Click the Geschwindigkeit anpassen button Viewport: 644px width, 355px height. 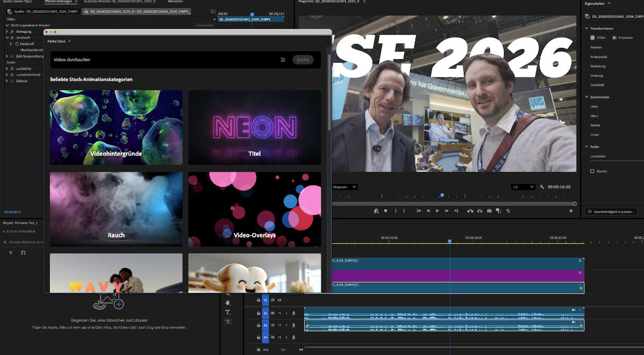(x=611, y=212)
